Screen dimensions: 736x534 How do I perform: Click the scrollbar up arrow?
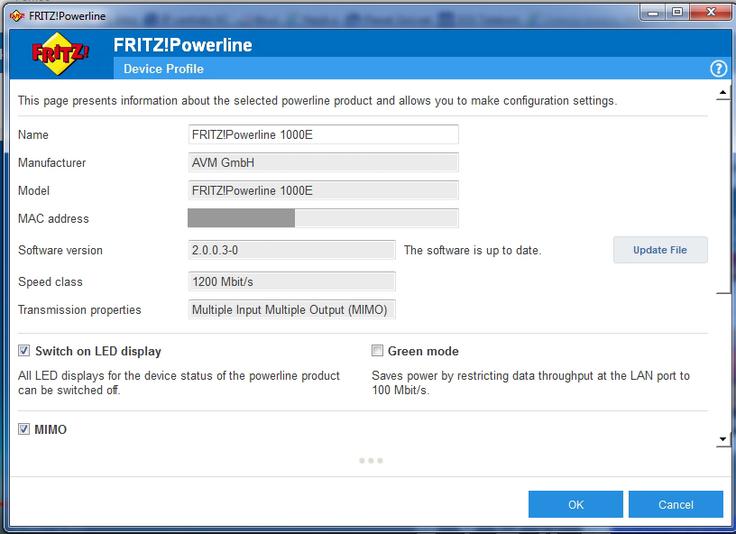723,93
